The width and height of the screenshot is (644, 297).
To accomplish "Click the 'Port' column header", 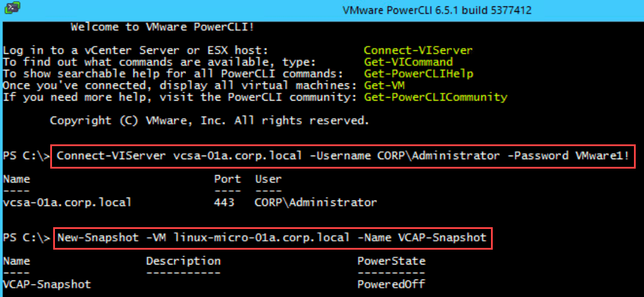I will pos(227,179).
